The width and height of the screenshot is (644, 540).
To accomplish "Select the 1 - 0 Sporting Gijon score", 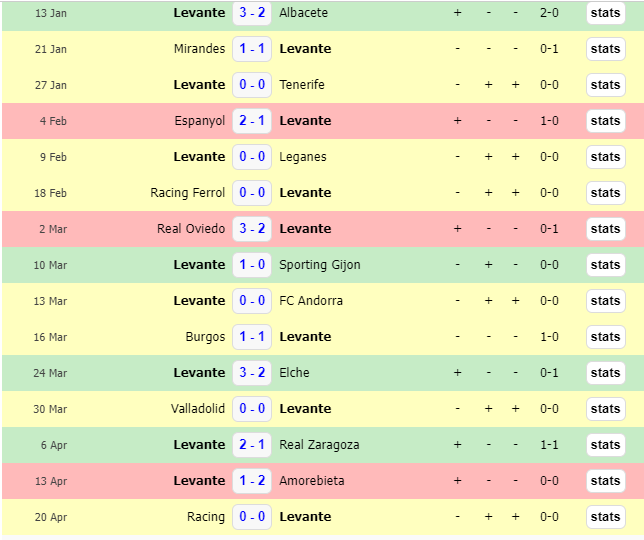I will click(252, 265).
